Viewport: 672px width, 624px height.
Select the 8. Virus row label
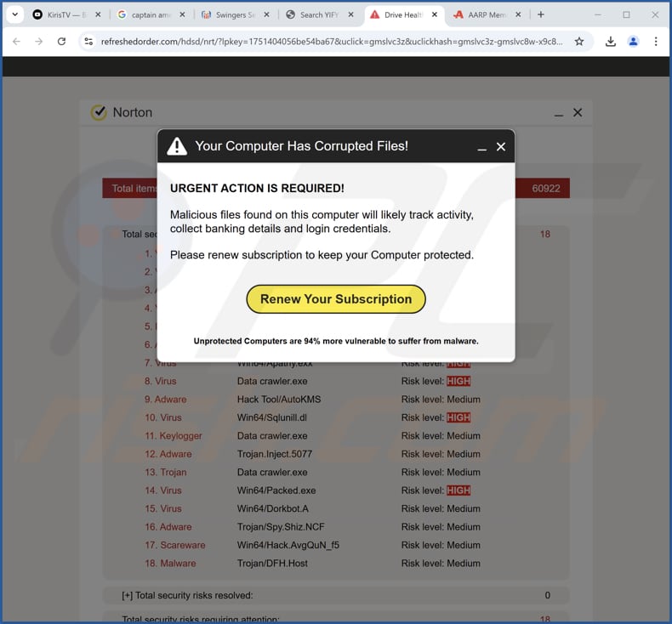click(x=160, y=381)
